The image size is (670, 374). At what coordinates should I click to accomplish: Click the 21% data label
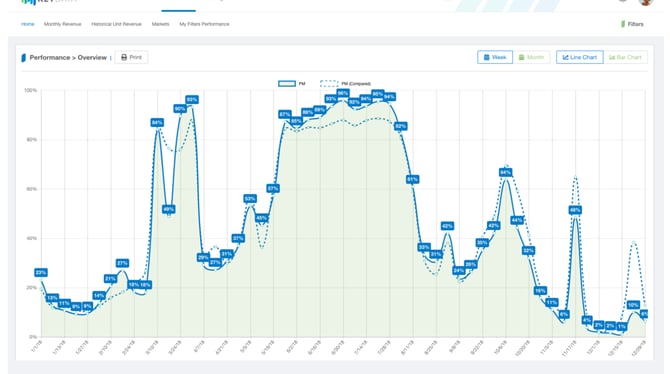click(x=110, y=279)
